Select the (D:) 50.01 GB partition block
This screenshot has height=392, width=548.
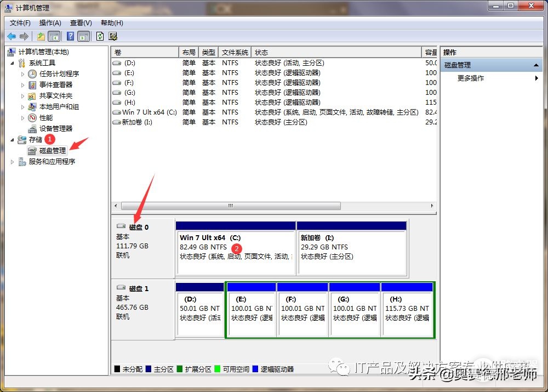(x=200, y=310)
